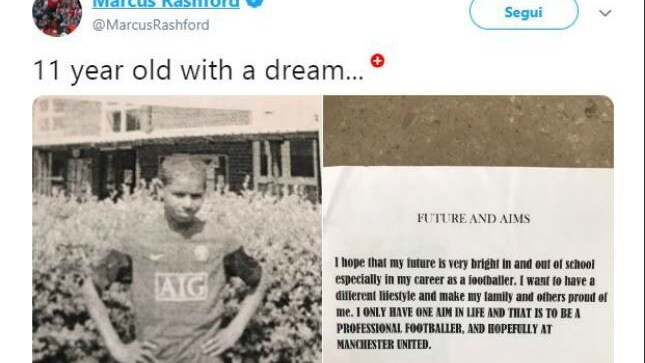This screenshot has height=363, width=645.
Task: Click the stone surface above the letter
Action: pos(469,131)
